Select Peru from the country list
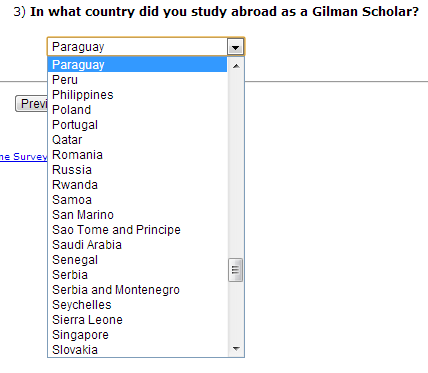428x373 pixels. click(137, 80)
